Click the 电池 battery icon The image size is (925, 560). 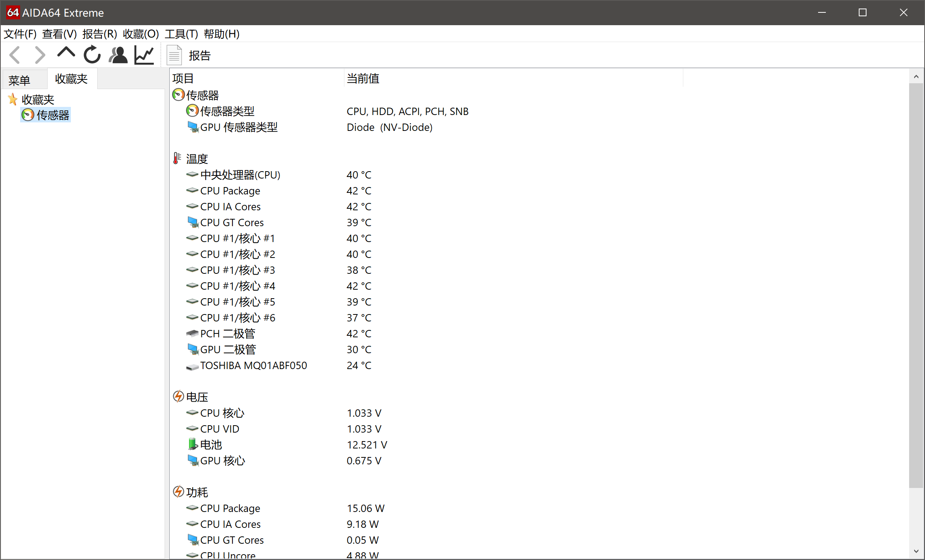[x=193, y=444]
